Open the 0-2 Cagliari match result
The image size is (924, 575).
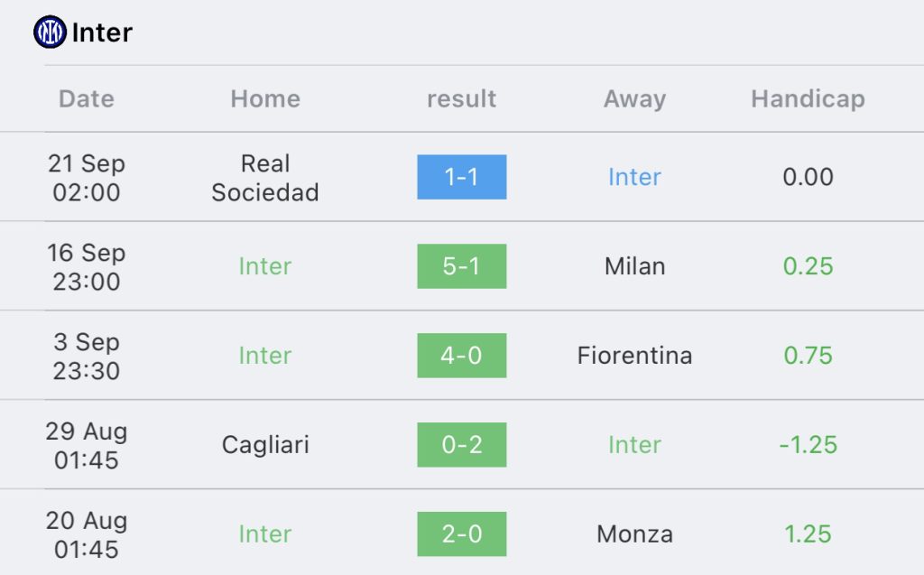(461, 445)
